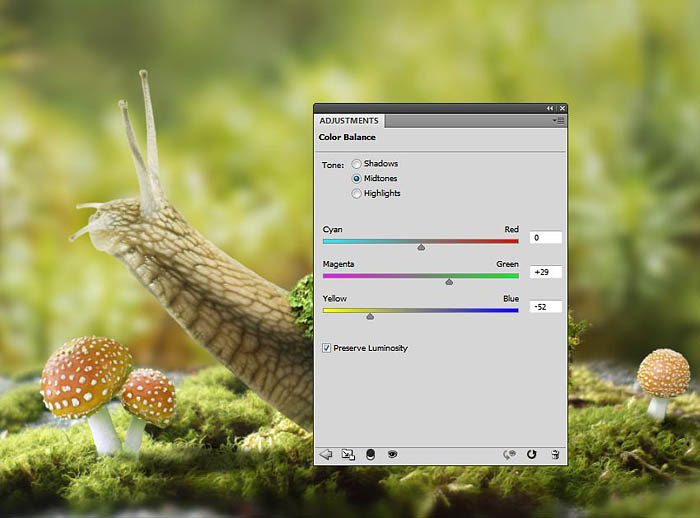This screenshot has width=700, height=518.
Task: Click the Magenta-Green slider handle
Action: [x=449, y=281]
